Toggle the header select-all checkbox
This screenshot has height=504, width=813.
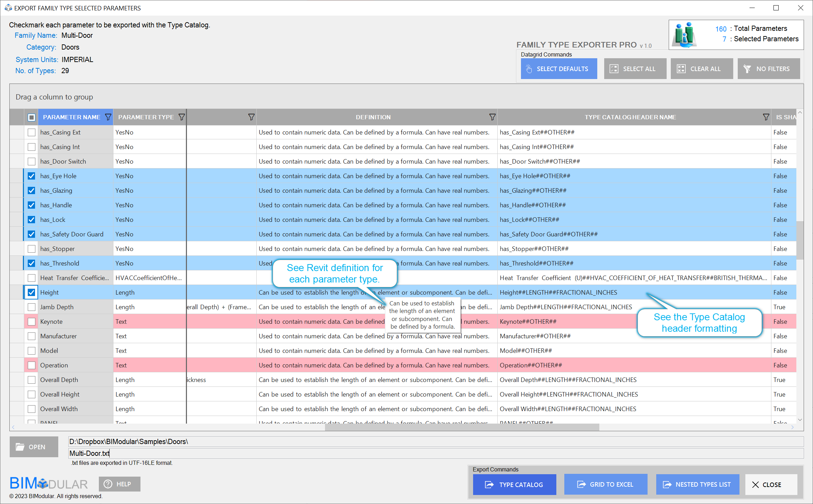32,117
